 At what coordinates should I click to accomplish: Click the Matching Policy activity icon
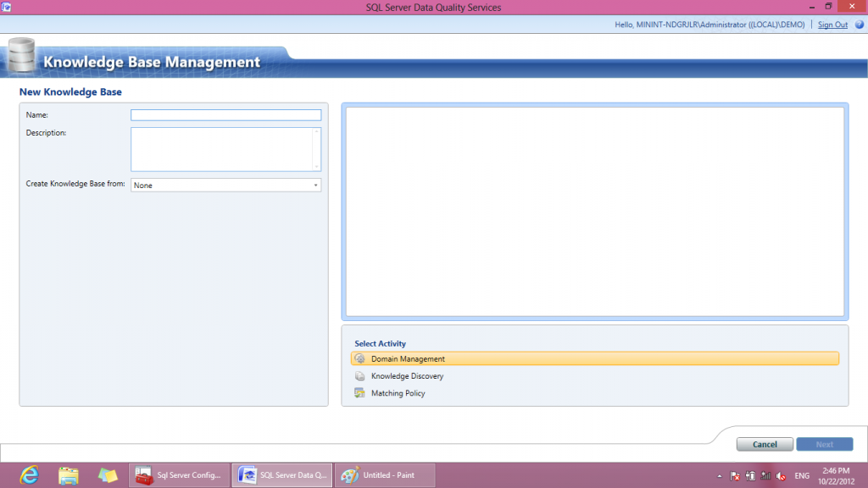(x=359, y=393)
